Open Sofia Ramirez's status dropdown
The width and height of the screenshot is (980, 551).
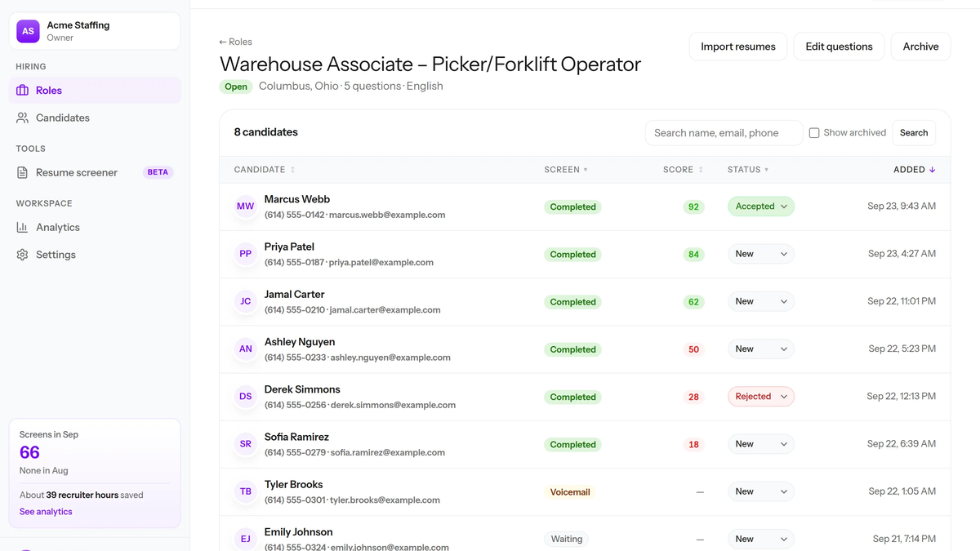click(761, 444)
